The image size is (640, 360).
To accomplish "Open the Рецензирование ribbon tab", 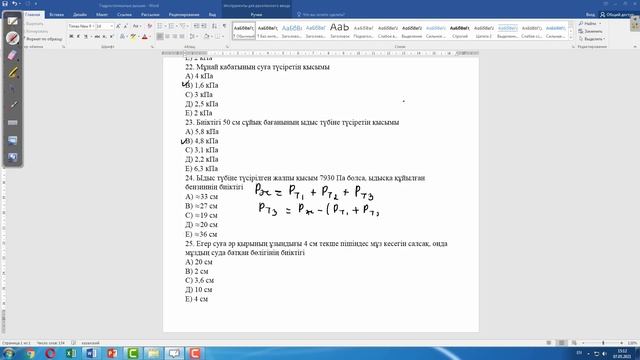I will (184, 15).
